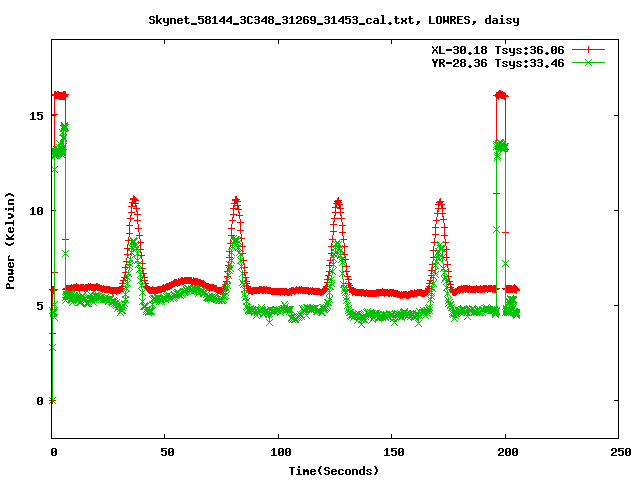The width and height of the screenshot is (640, 480).
Task: Click the y-axis tick label 5
Action: point(40,306)
